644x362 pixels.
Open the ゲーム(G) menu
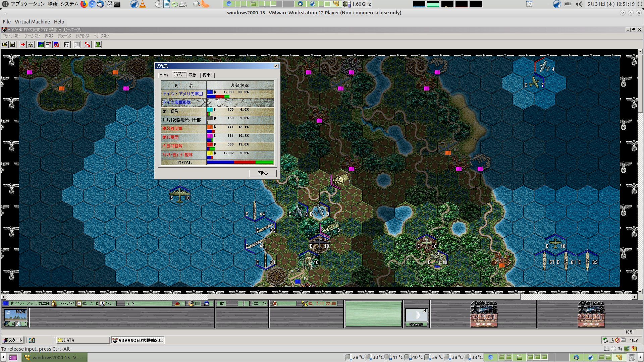(32, 36)
